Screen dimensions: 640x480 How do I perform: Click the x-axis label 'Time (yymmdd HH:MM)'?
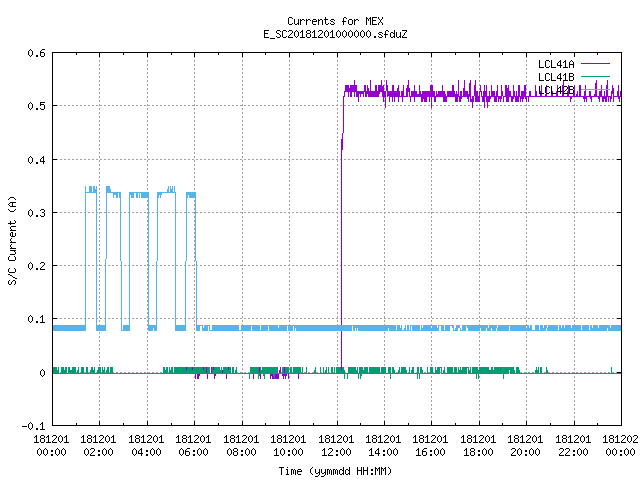335,471
